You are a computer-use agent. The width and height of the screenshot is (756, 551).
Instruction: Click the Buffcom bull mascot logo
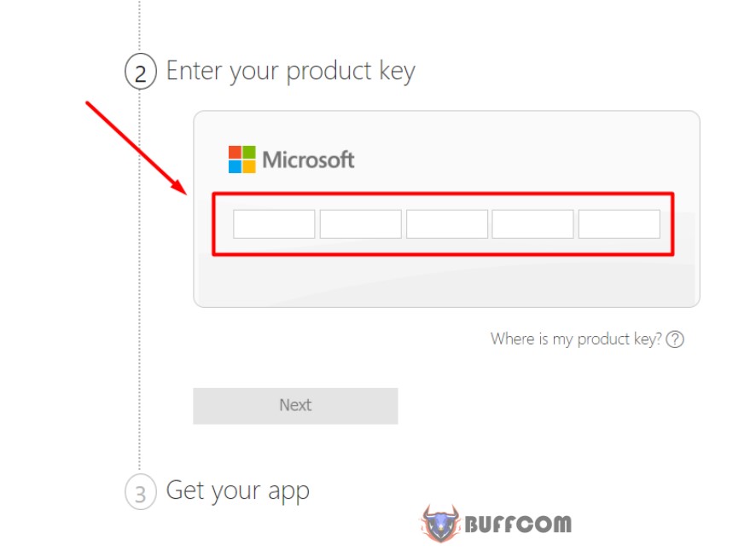pyautogui.click(x=440, y=523)
